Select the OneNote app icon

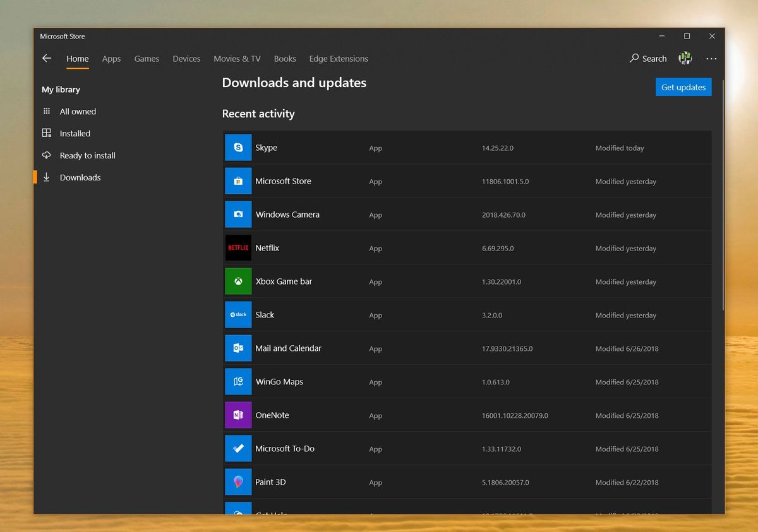coord(238,415)
